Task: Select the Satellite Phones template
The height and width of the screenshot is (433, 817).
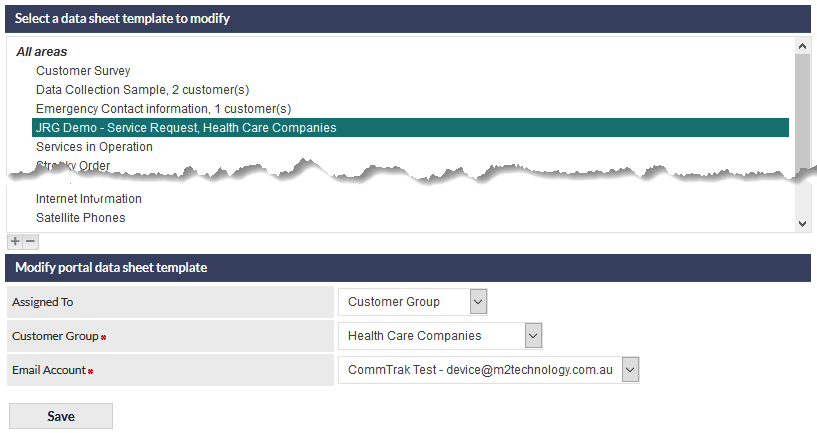Action: 80,218
